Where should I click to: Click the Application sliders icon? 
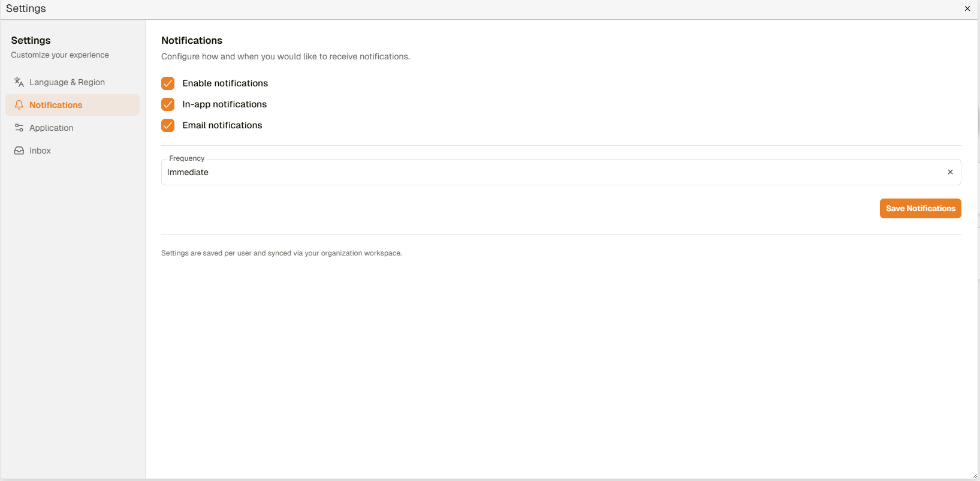pyautogui.click(x=19, y=128)
